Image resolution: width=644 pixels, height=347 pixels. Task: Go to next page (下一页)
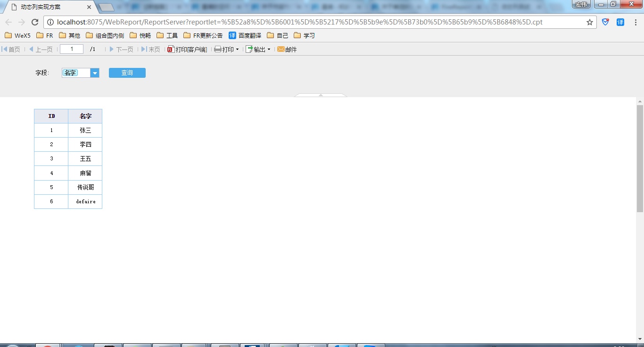121,49
